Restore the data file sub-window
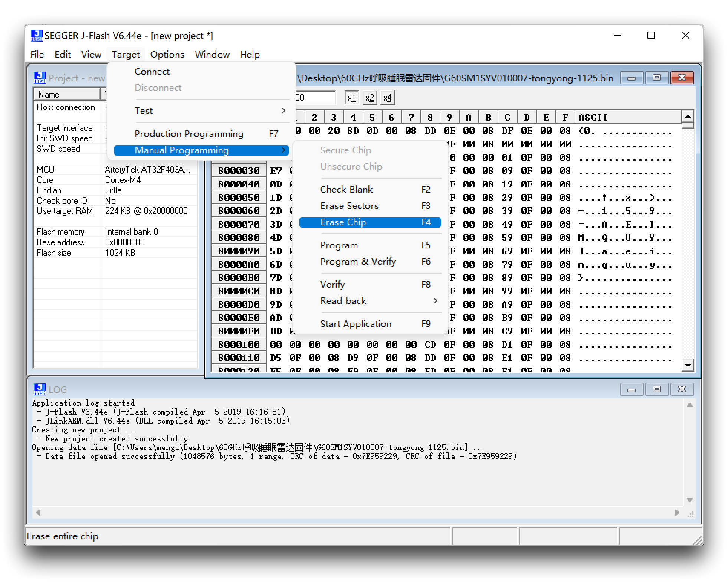The image size is (728, 582). click(656, 78)
